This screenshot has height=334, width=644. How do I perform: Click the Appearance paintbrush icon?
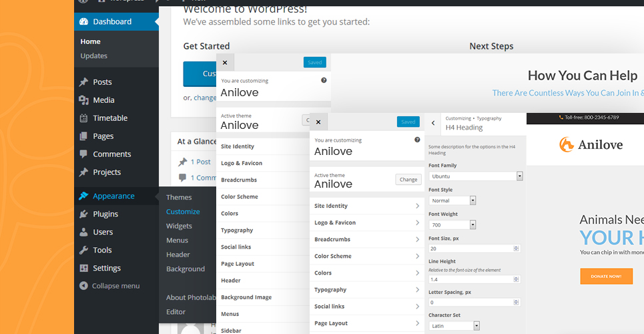click(x=83, y=196)
